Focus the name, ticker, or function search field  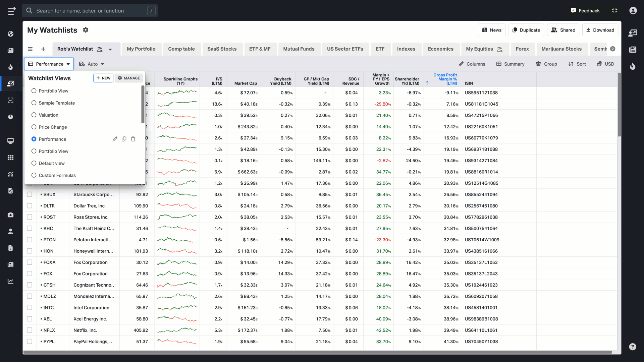[x=90, y=11]
